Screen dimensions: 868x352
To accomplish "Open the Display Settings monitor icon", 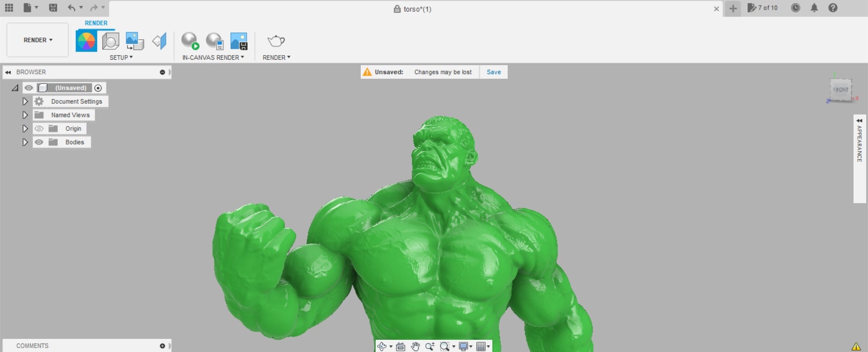I will coord(463,347).
